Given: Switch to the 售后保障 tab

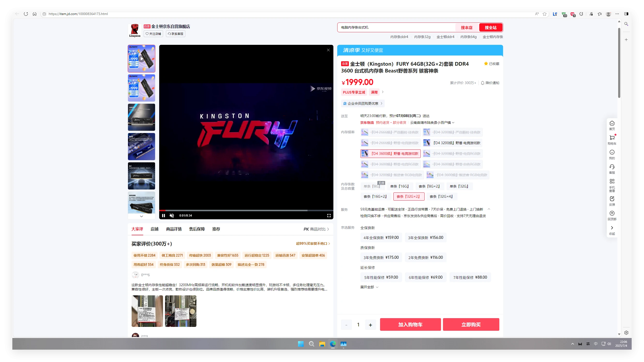Looking at the screenshot, I should (x=197, y=229).
